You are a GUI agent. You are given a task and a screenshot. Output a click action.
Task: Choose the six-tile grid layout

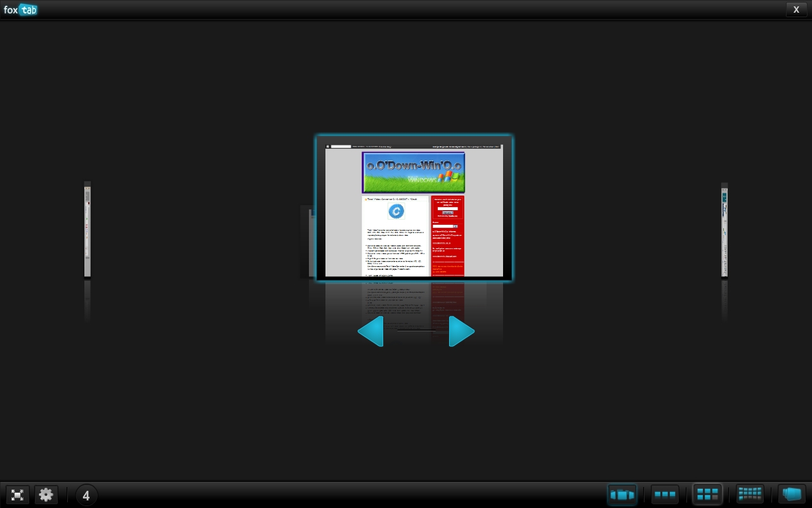[707, 495]
